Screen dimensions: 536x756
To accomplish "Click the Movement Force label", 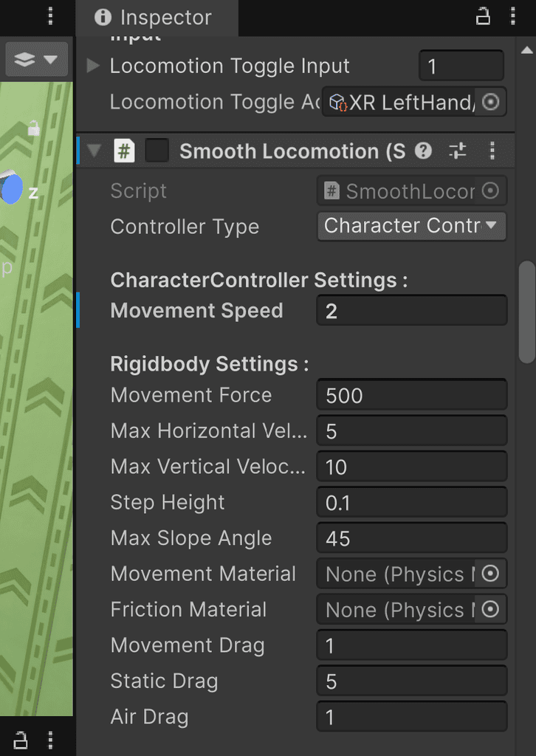I will tap(191, 396).
